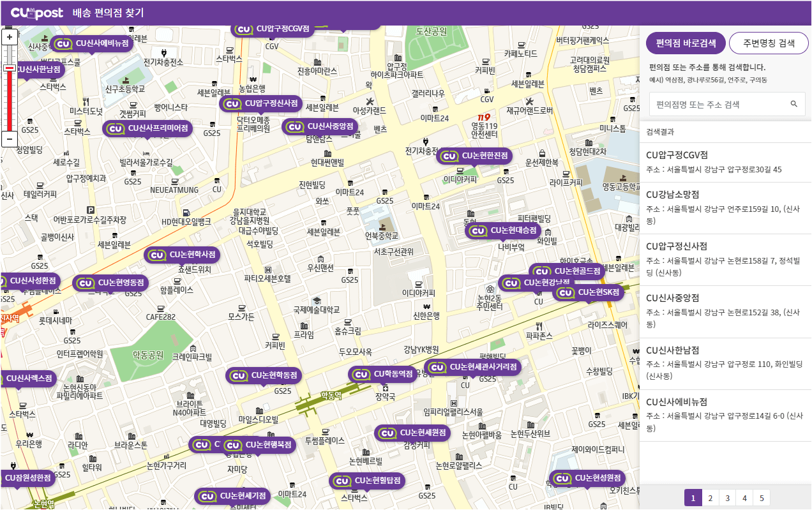The image size is (812, 510).
Task: Click the CU논현힐탑점 map marker
Action: point(368,481)
